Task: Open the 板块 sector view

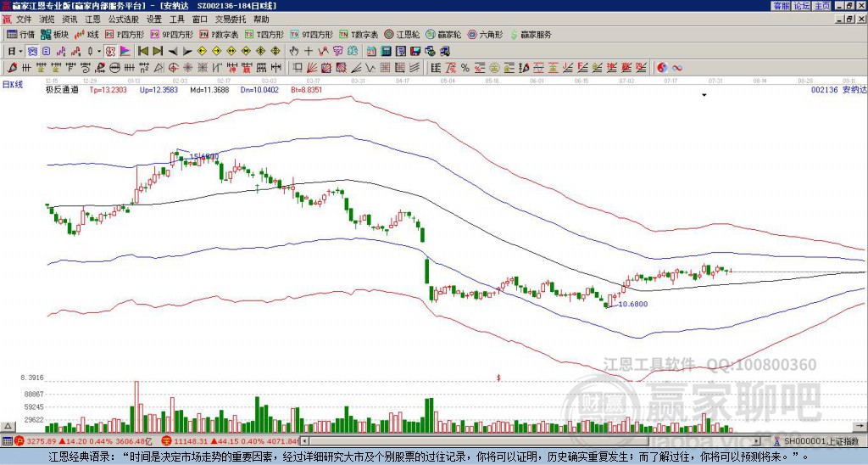Action: [x=55, y=34]
